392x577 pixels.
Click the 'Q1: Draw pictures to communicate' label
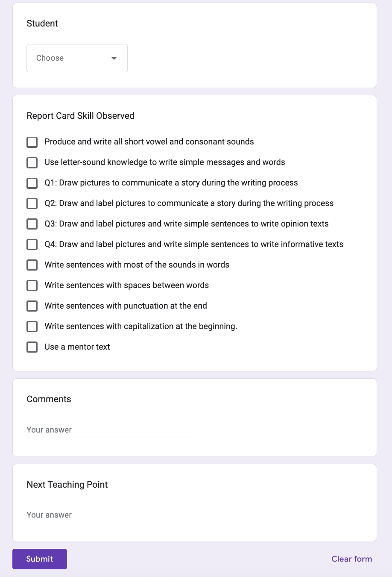[x=171, y=183]
